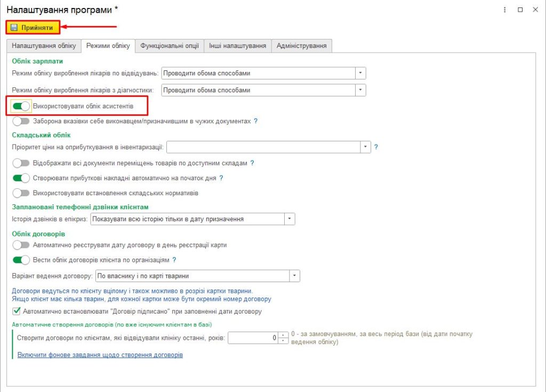Click help icon after Створювати прибуткові накладні

coord(221,178)
